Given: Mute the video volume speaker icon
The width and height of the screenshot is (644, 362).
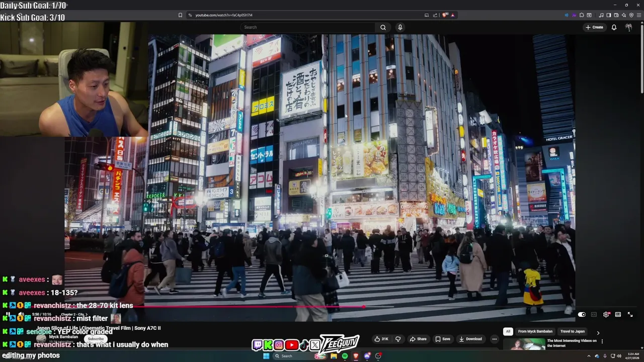Looking at the screenshot, I should click(21, 315).
